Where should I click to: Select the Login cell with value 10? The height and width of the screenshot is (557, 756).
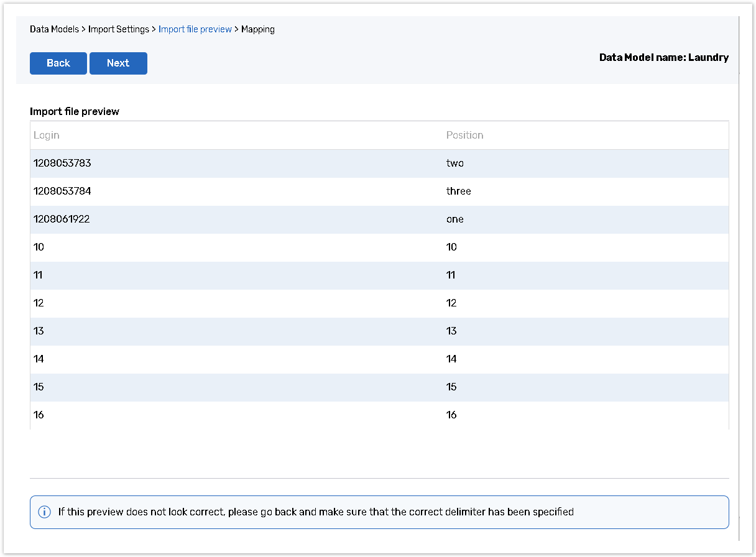(x=39, y=247)
